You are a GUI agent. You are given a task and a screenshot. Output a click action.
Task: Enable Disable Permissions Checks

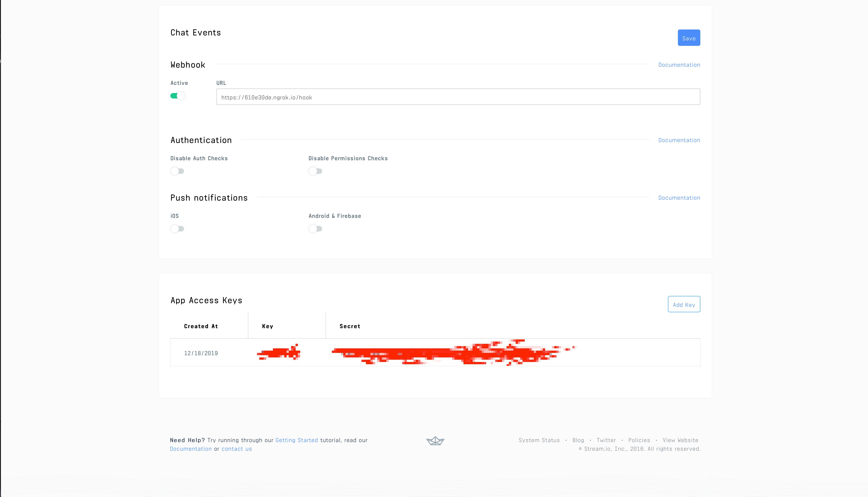pyautogui.click(x=315, y=171)
